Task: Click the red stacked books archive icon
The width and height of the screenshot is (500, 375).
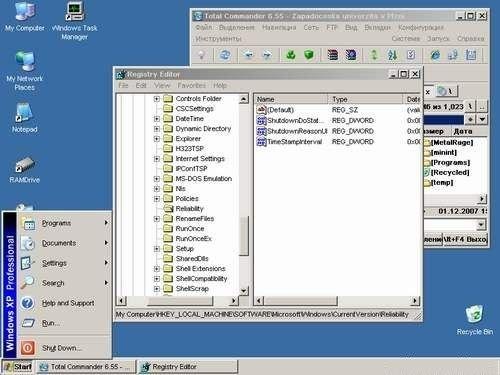Action: click(332, 55)
